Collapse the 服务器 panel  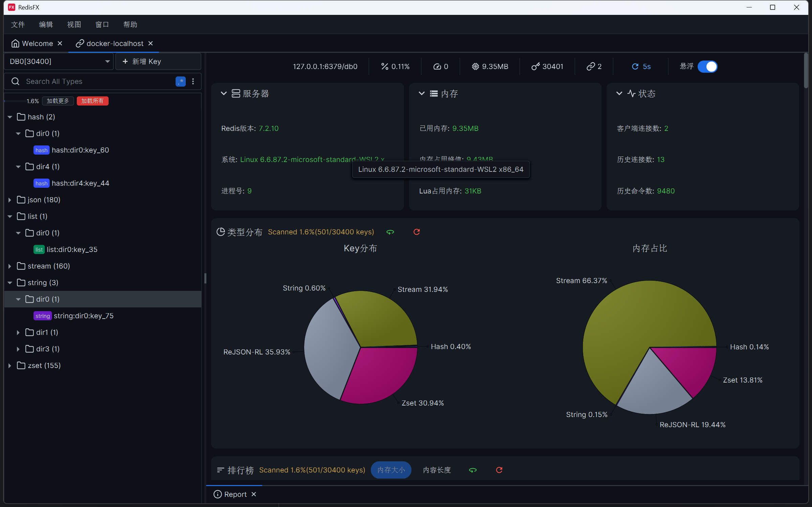[224, 93]
